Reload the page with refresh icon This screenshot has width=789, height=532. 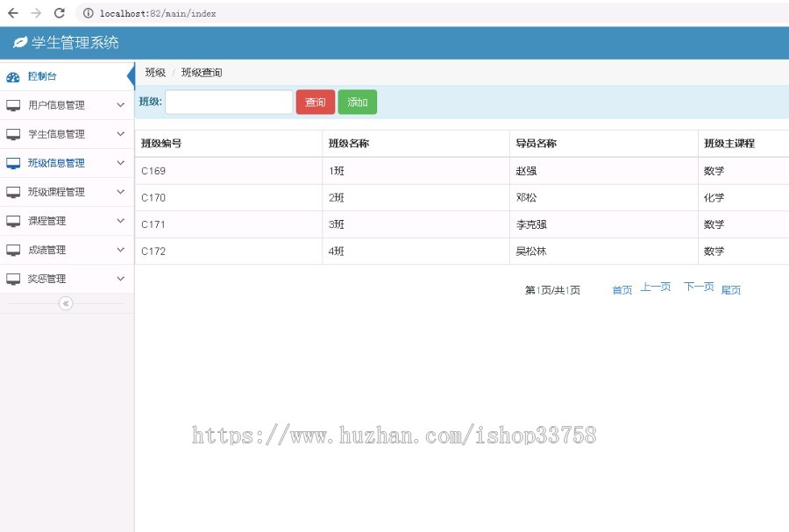[x=60, y=13]
